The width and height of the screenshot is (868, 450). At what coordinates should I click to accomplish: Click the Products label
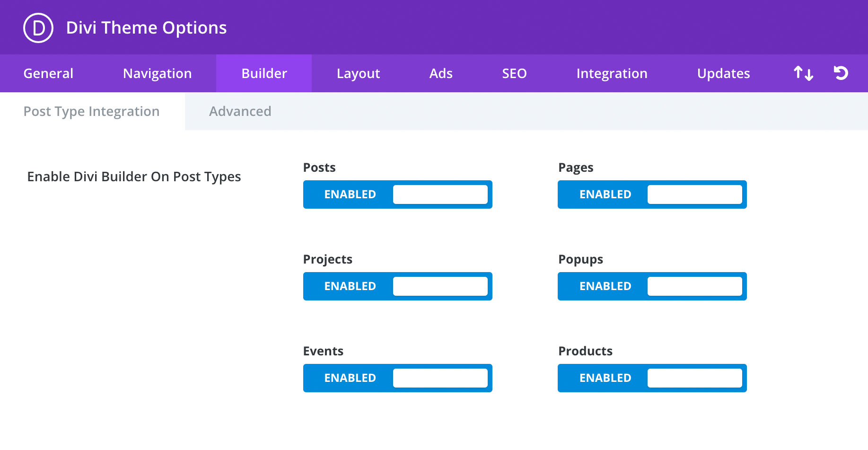(585, 351)
